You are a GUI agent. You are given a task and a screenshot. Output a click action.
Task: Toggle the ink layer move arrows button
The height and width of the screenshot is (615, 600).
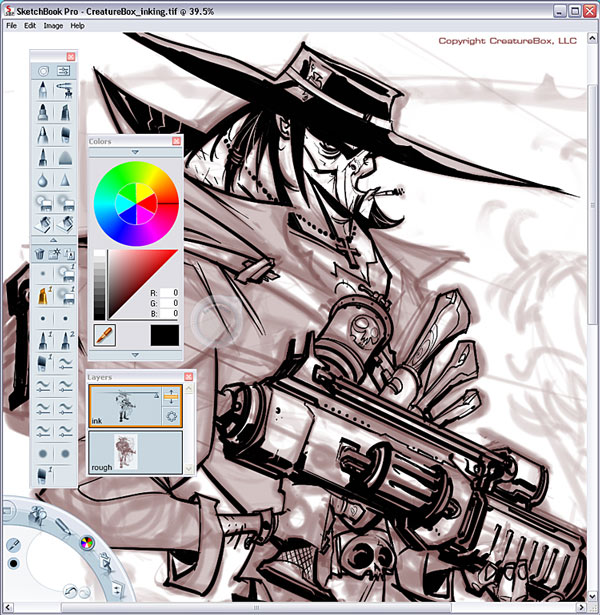168,395
